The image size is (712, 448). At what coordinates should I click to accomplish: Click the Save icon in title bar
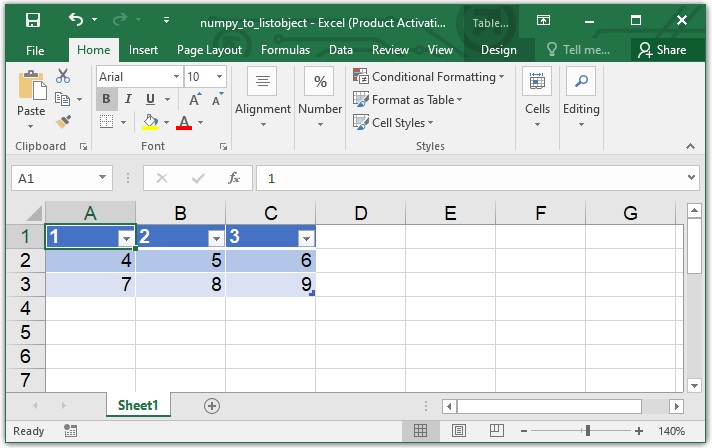(32, 20)
